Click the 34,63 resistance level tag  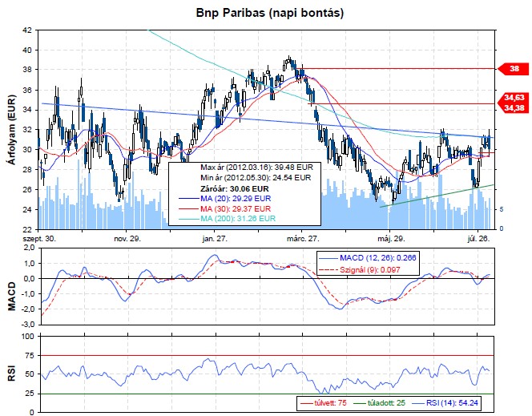(513, 98)
